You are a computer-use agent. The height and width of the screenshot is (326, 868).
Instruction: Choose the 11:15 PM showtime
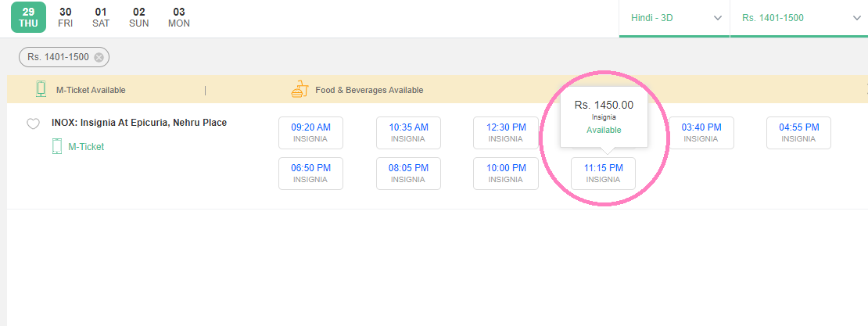tap(603, 173)
